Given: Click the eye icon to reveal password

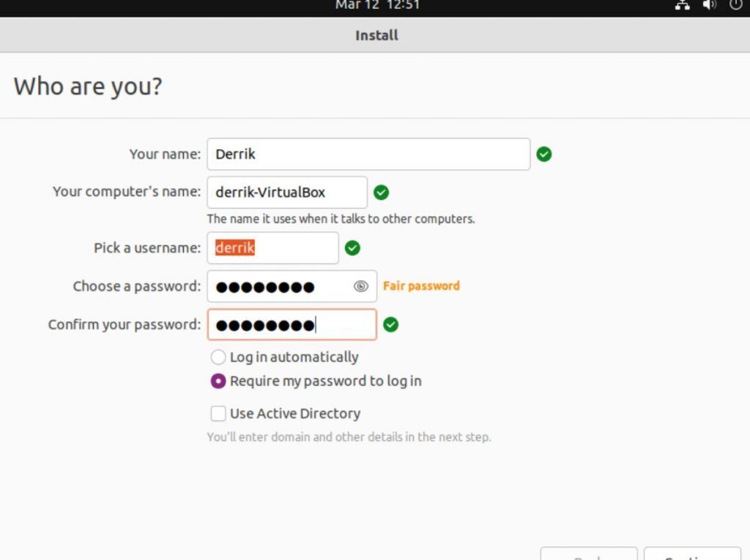Looking at the screenshot, I should [x=360, y=286].
